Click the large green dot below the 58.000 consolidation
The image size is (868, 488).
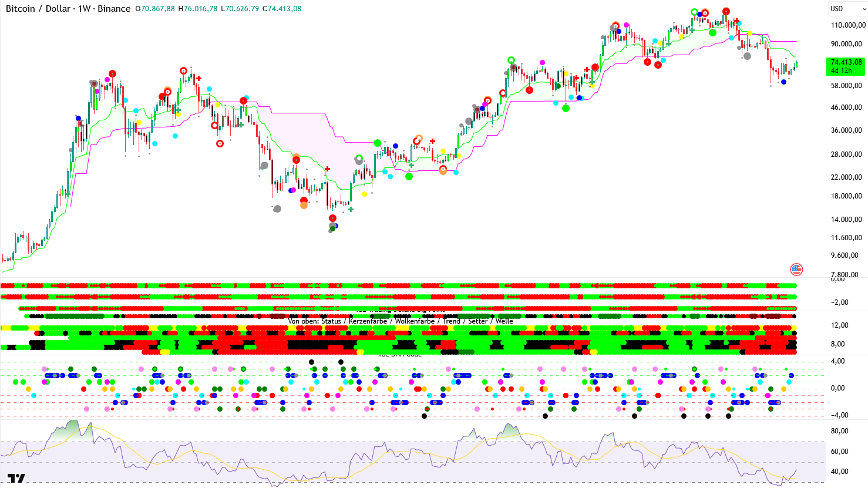566,108
